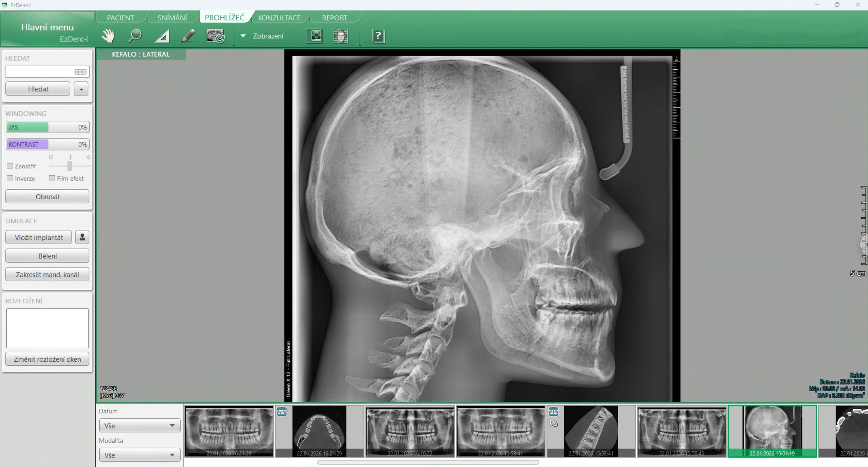Click the KONTRAST slider bar
The image size is (868, 467).
[x=47, y=144]
